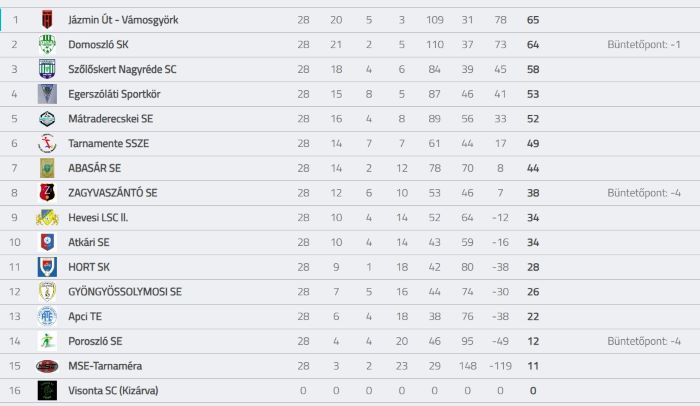The width and height of the screenshot is (700, 406).
Task: Click the Domoszló SK green club logo
Action: pos(47,44)
